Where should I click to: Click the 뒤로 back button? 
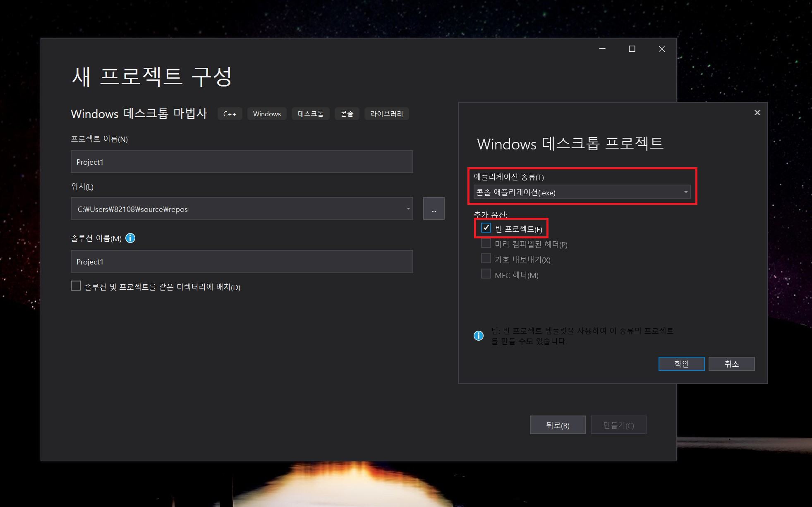click(557, 425)
